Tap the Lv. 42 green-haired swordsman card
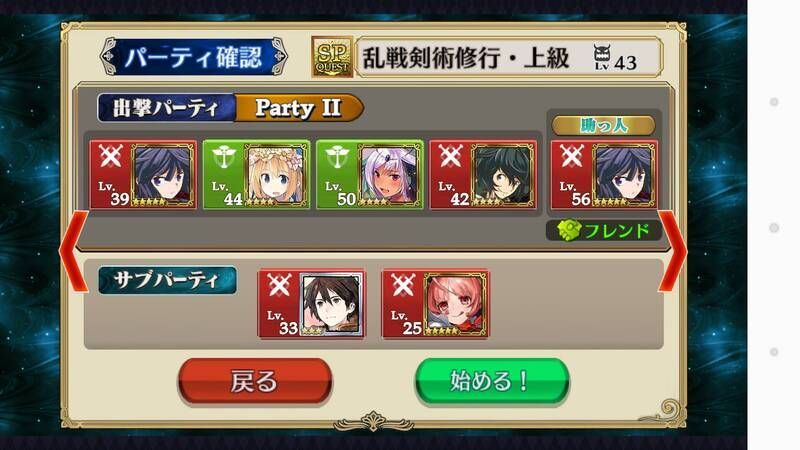The height and width of the screenshot is (450, 800). click(x=483, y=175)
